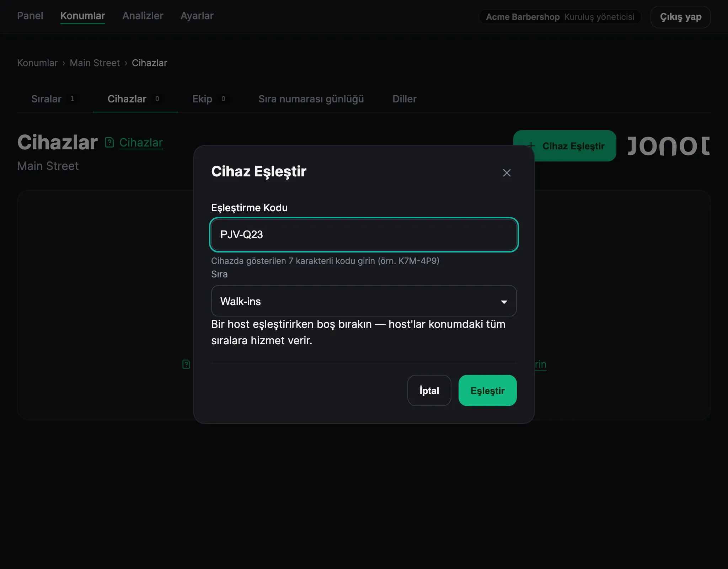Select the Cihazlar tab

pyautogui.click(x=135, y=99)
